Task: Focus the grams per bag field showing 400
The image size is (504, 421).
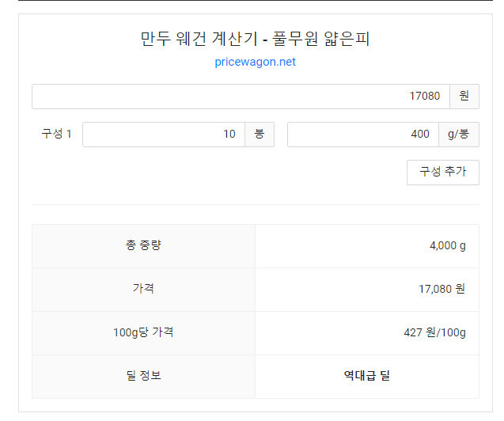Action: pyautogui.click(x=363, y=135)
